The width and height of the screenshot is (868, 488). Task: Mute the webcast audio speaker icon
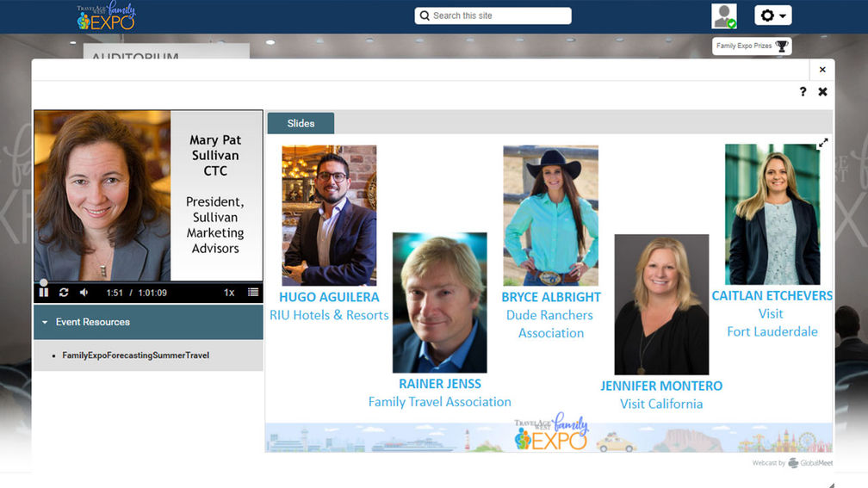pyautogui.click(x=84, y=292)
